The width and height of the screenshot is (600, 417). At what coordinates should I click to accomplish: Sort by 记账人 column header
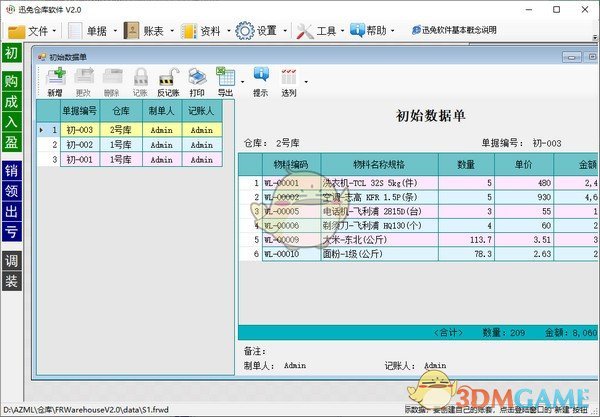202,111
